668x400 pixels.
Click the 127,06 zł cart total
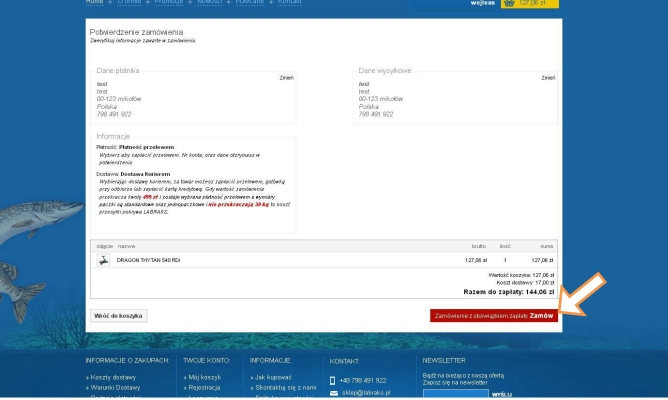point(532,3)
